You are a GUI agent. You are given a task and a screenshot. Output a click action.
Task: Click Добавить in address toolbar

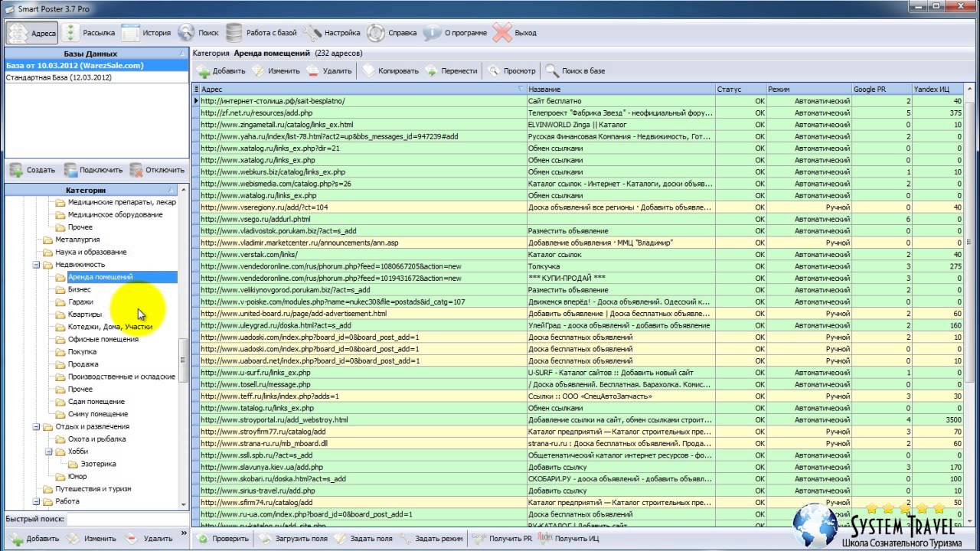[220, 71]
